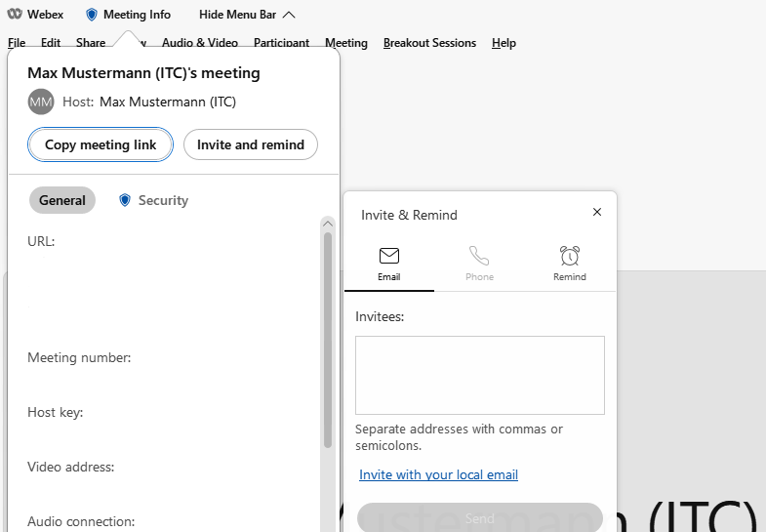The height and width of the screenshot is (532, 766).
Task: Open the Audio & Video menu
Action: coord(199,43)
